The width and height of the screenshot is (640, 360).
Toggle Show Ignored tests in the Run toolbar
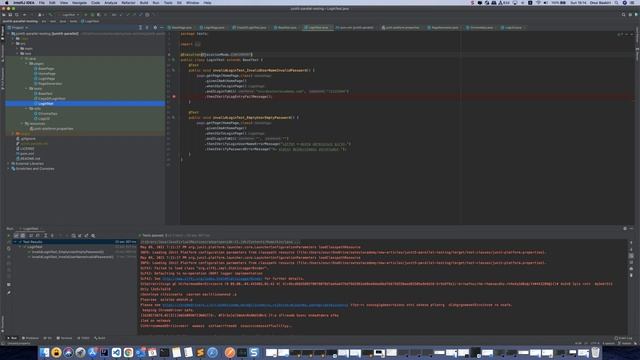(23, 236)
